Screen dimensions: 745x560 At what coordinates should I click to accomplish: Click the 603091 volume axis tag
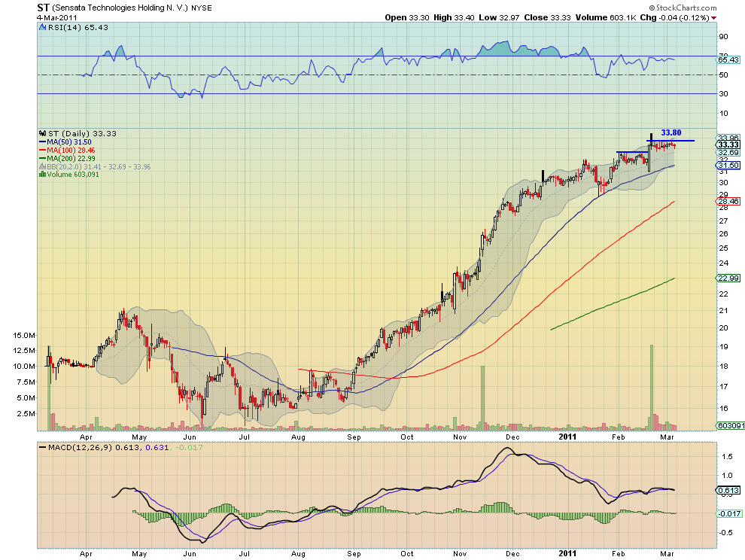click(730, 425)
